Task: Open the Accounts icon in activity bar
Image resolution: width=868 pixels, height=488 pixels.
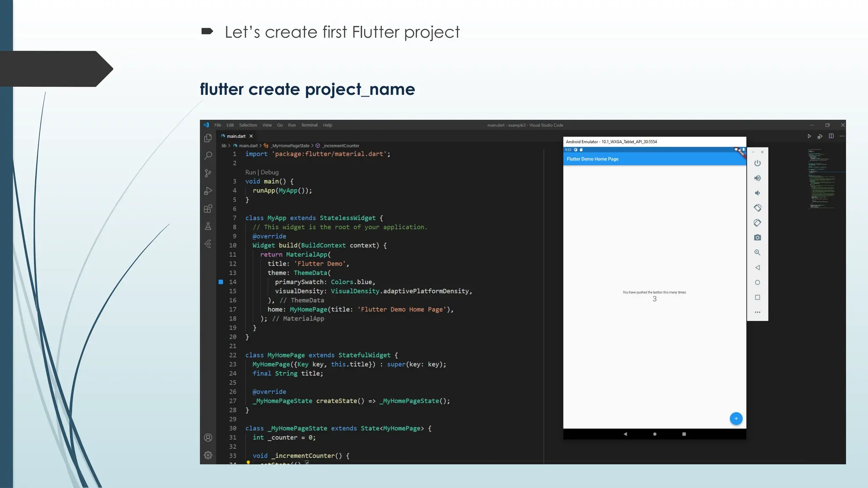Action: click(x=208, y=438)
